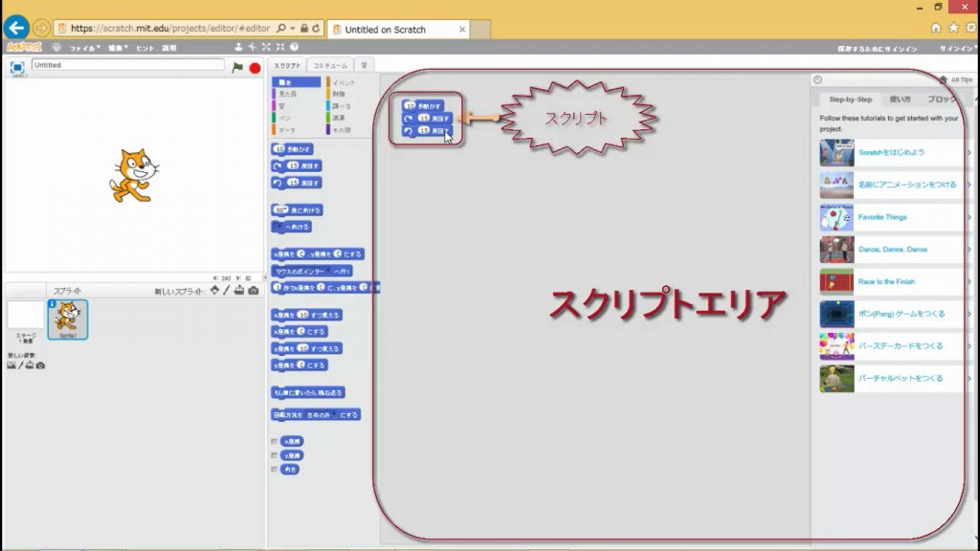Viewport: 980px width, 551px height.
Task: Click the Scratch logo
Action: click(x=24, y=48)
